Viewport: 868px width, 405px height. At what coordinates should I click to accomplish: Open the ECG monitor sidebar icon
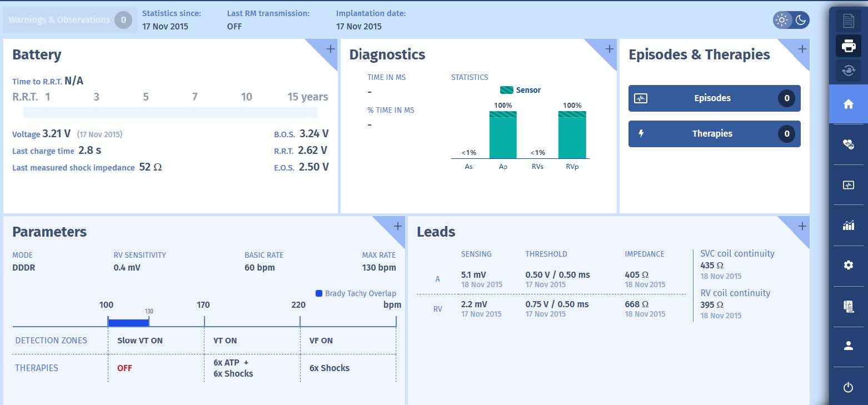[848, 186]
